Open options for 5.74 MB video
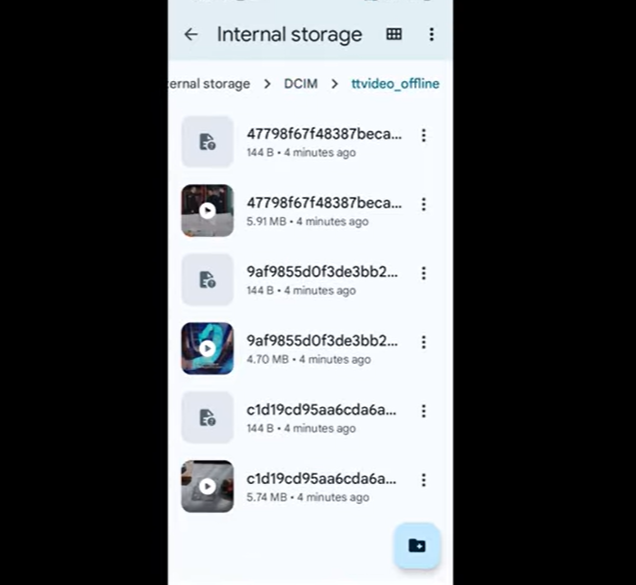This screenshot has width=636, height=585. click(x=423, y=480)
